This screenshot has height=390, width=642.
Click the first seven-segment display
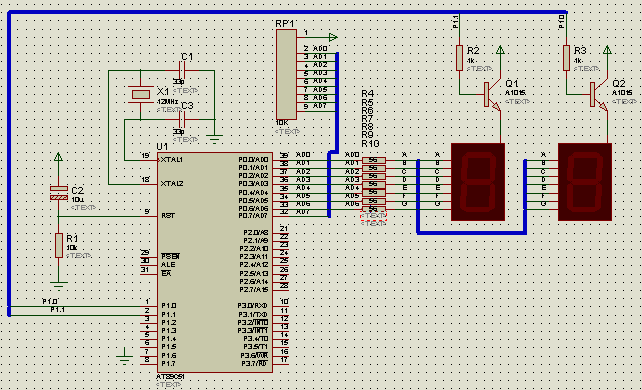pyautogui.click(x=477, y=182)
